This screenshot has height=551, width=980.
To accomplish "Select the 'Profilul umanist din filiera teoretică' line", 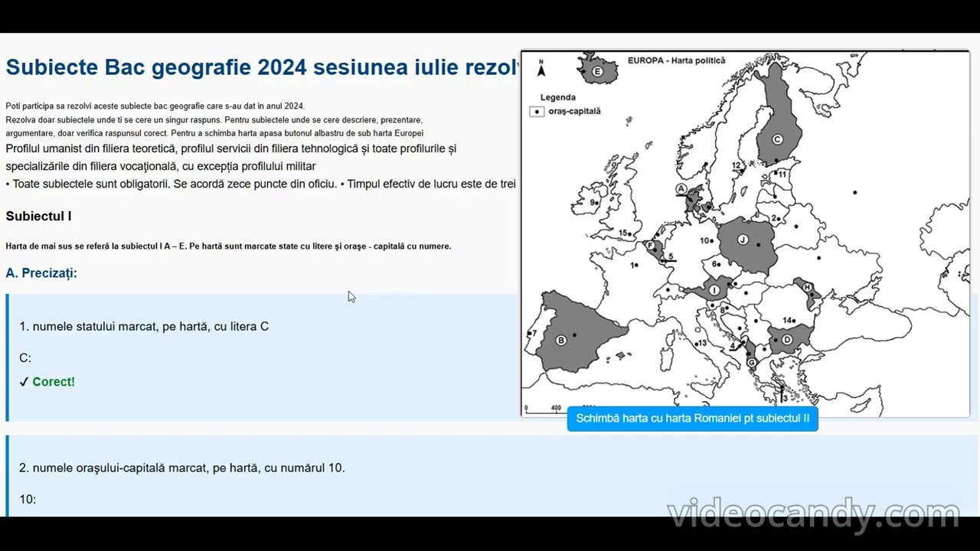I will pyautogui.click(x=230, y=148).
